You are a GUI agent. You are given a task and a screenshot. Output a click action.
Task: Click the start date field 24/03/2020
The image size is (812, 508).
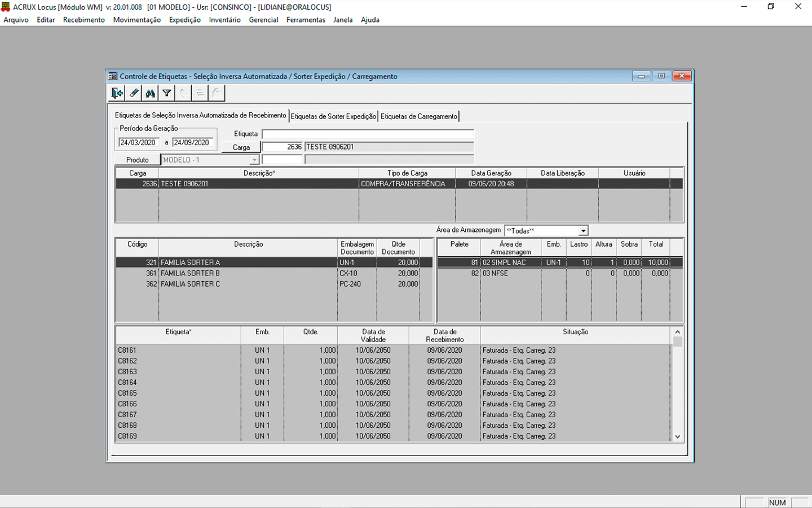click(138, 143)
